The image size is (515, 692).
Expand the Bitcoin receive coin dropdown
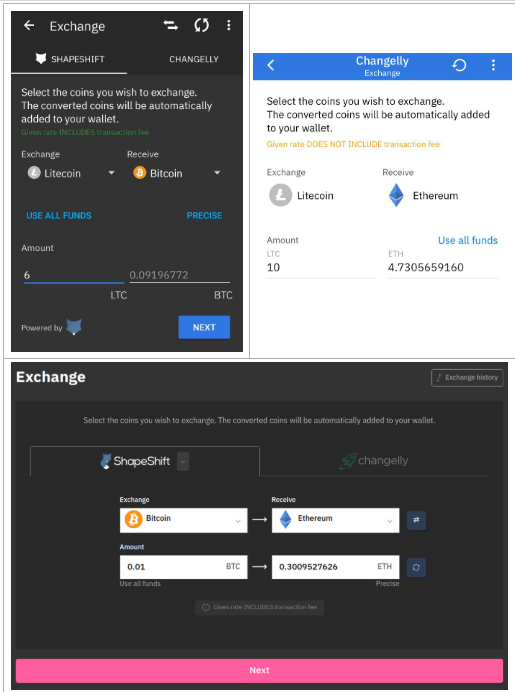(217, 173)
